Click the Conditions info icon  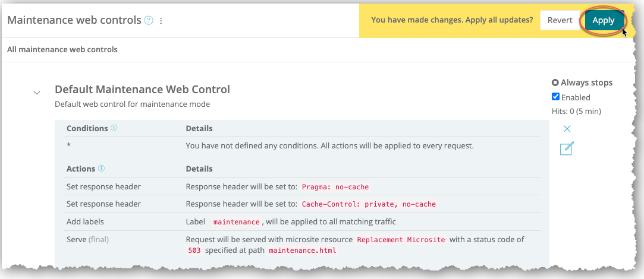point(114,128)
